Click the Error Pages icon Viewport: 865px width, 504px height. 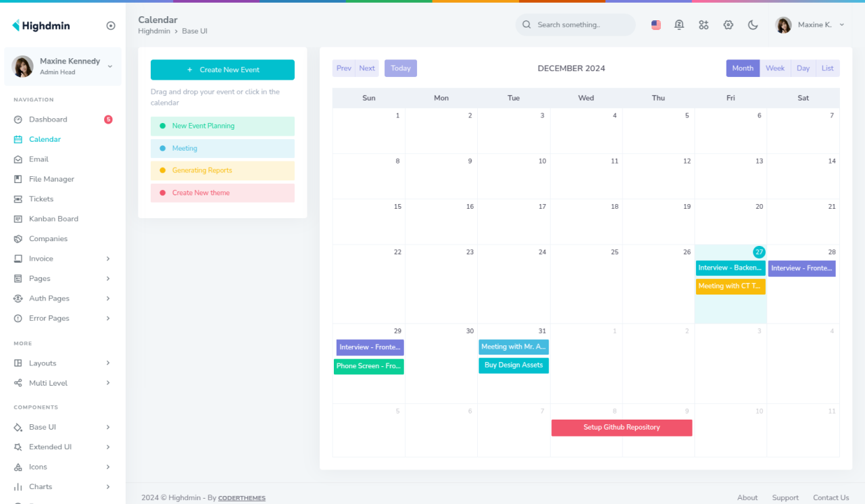click(x=18, y=318)
